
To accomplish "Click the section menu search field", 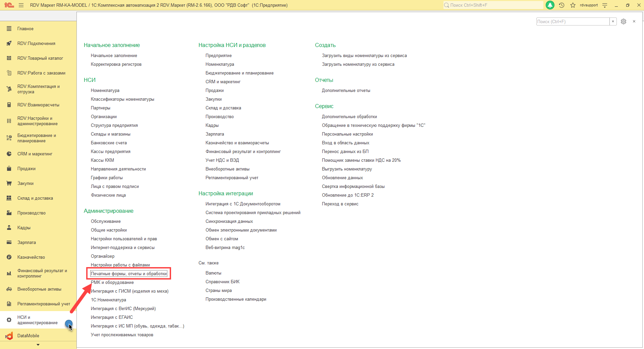I will tap(573, 21).
